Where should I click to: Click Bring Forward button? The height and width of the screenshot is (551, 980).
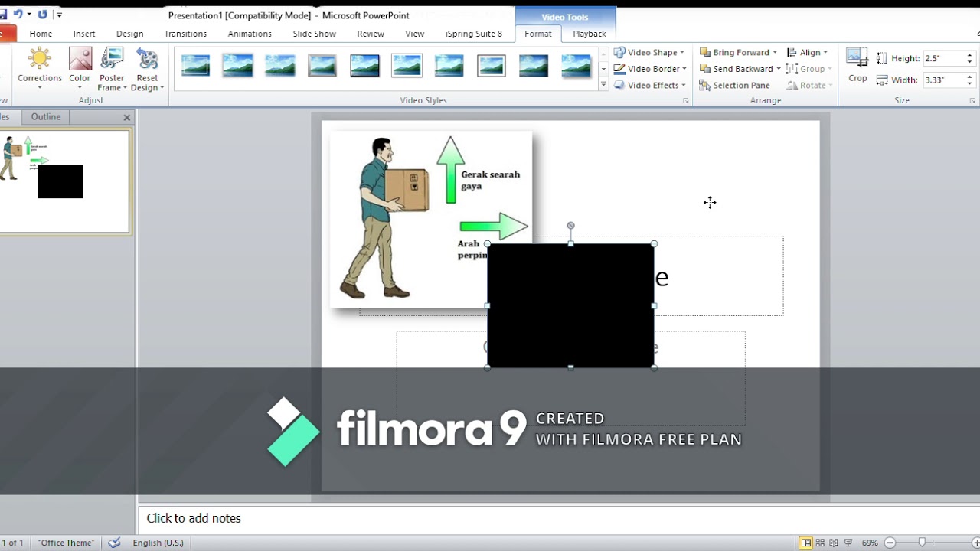[735, 52]
